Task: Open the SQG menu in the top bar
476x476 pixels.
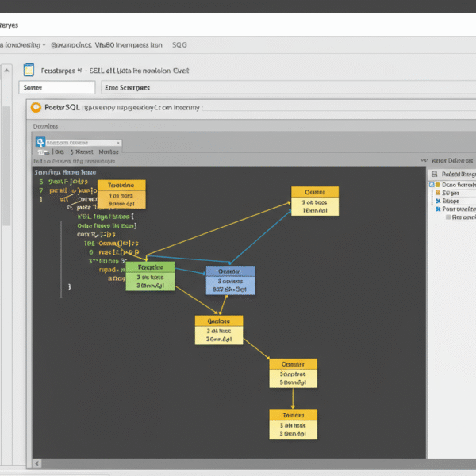Action: (x=180, y=45)
